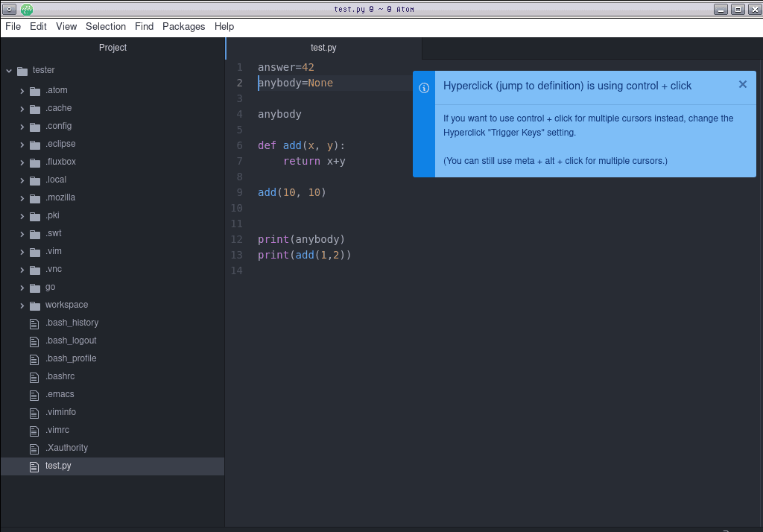Select the test.py editor tab
Image resolution: width=763 pixels, height=532 pixels.
pos(323,48)
